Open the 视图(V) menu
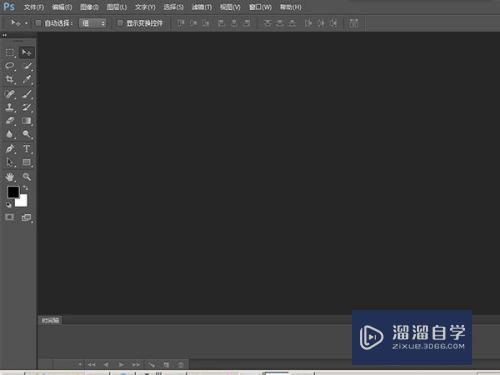The width and height of the screenshot is (500, 375). 230,7
